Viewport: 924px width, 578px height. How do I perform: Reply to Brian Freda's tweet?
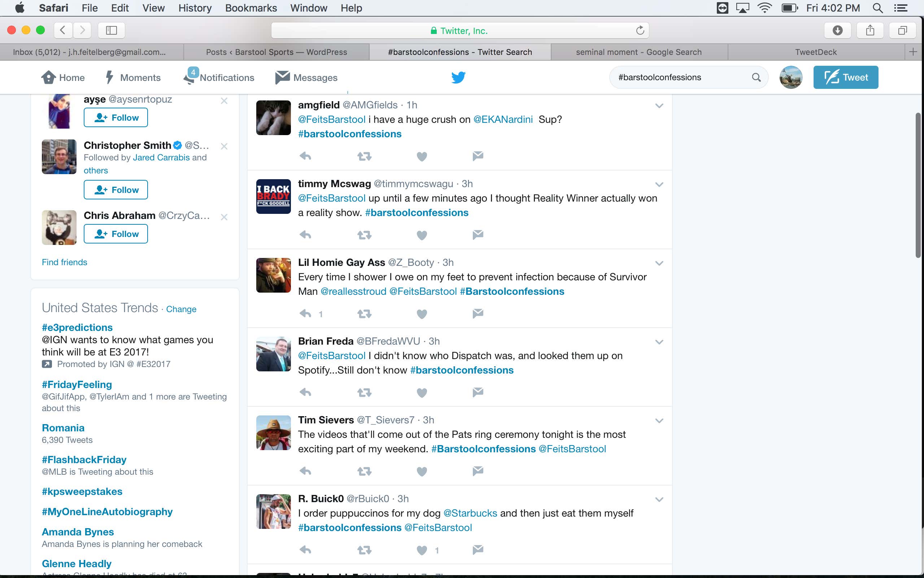(305, 392)
